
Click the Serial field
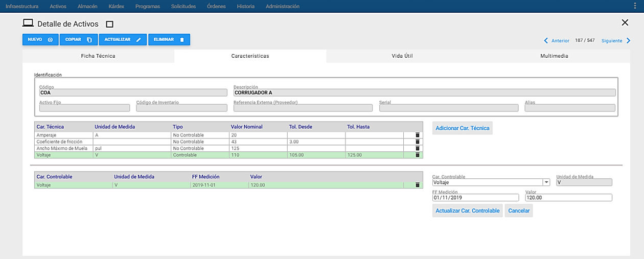[449, 108]
